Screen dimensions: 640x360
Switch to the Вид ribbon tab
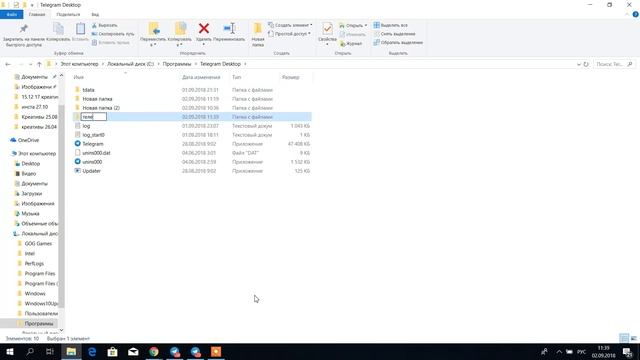[x=95, y=14]
